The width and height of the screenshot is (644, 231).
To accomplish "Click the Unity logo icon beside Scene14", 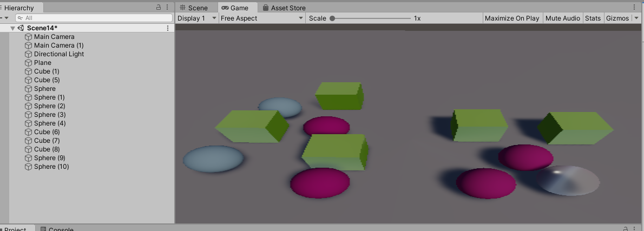I will pyautogui.click(x=21, y=28).
